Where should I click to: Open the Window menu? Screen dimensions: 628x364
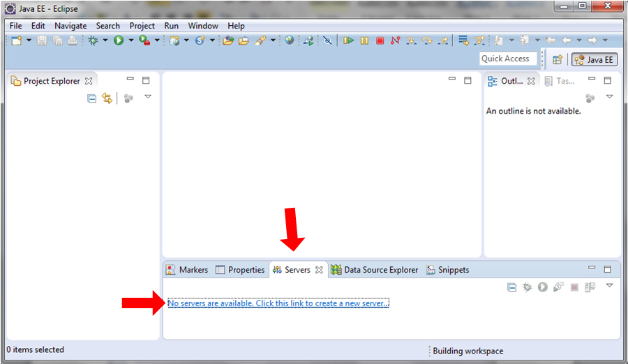coord(203,26)
